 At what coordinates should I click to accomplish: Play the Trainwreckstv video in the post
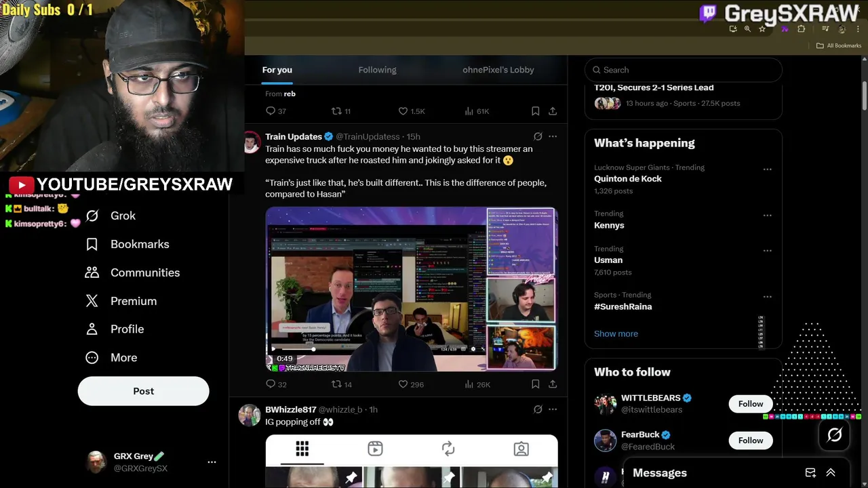point(411,289)
